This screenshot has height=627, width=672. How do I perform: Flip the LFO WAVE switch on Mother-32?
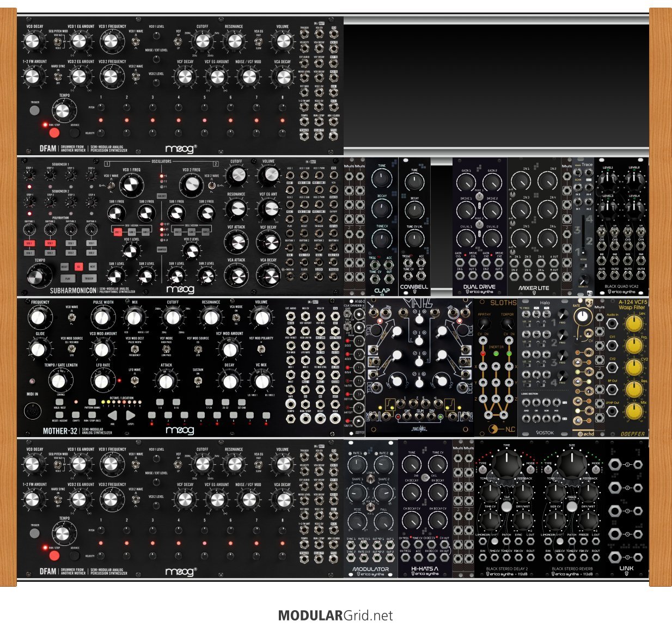point(135,380)
